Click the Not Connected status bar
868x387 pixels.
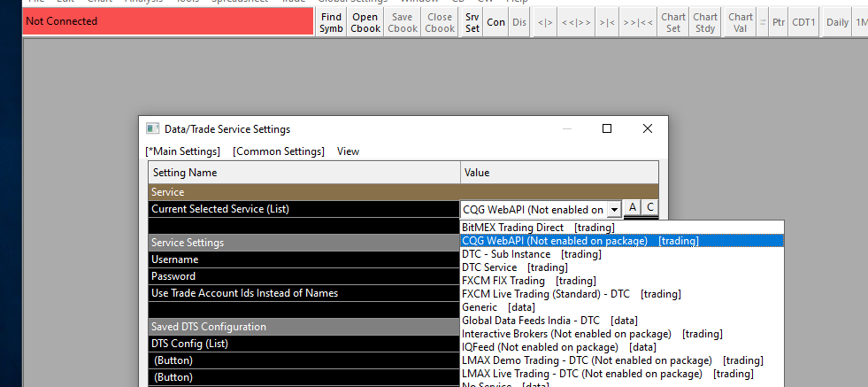tap(168, 21)
